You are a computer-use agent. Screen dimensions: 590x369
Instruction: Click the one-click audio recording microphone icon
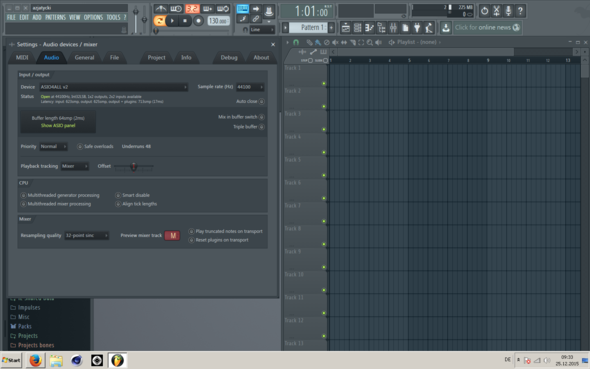point(508,11)
